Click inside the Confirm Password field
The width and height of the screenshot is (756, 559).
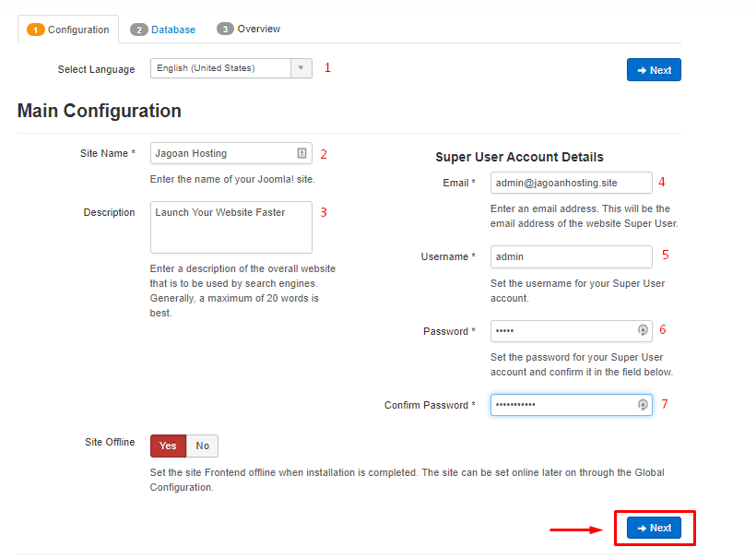click(562, 405)
